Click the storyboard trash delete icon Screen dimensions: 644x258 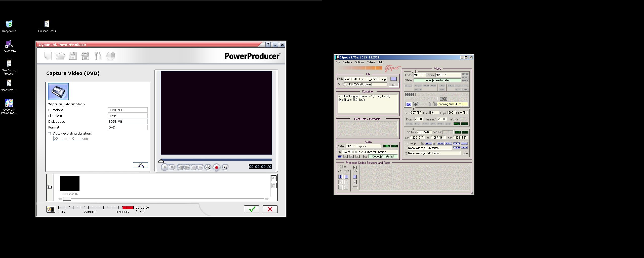[274, 186]
